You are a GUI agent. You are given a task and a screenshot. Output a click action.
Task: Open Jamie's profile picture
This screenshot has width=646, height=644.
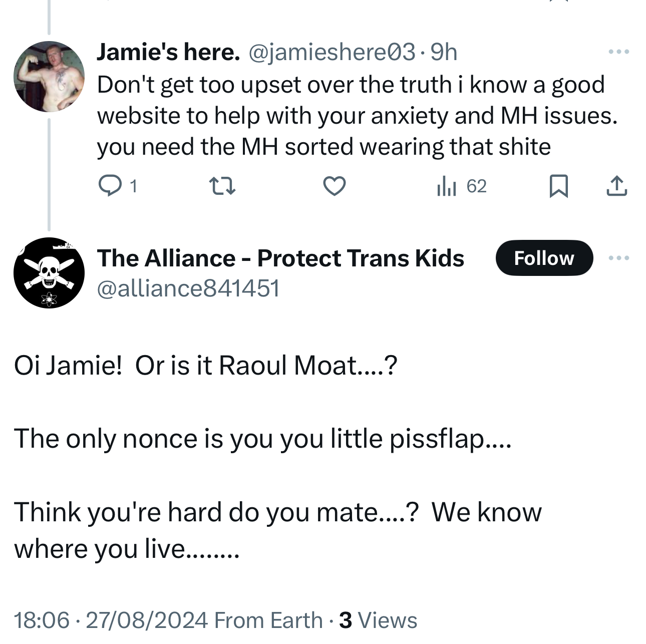click(x=49, y=76)
